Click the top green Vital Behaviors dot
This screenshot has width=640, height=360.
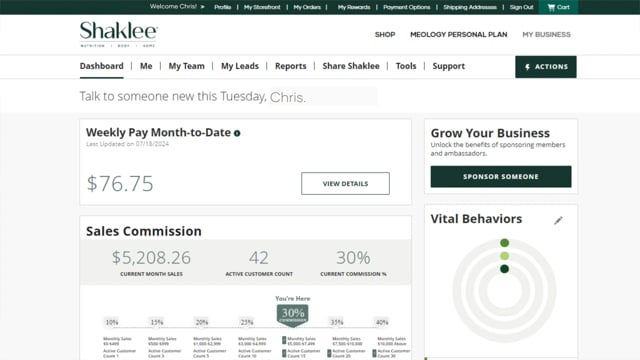tap(504, 243)
